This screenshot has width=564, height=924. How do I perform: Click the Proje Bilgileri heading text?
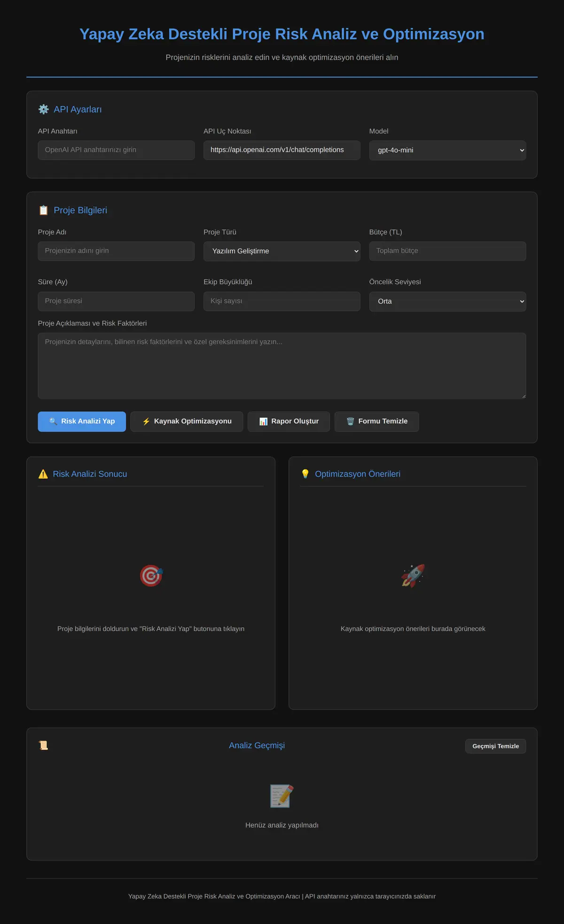coord(80,211)
